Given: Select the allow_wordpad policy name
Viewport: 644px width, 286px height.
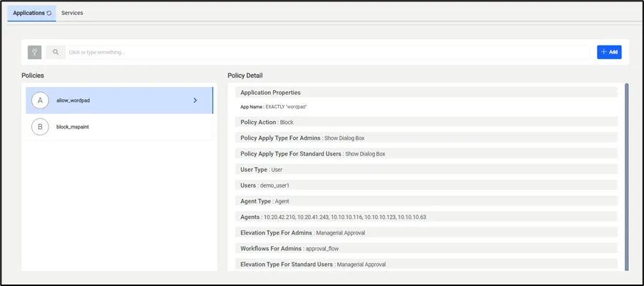Looking at the screenshot, I should [73, 101].
